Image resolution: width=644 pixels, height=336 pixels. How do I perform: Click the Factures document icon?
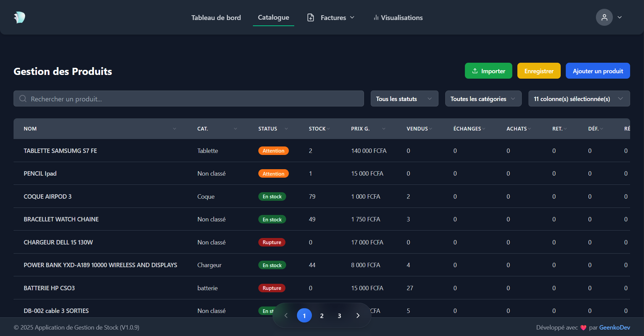310,18
